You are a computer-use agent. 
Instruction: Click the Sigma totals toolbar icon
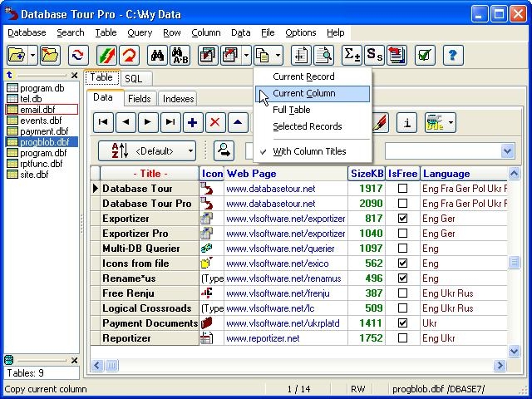[x=352, y=56]
